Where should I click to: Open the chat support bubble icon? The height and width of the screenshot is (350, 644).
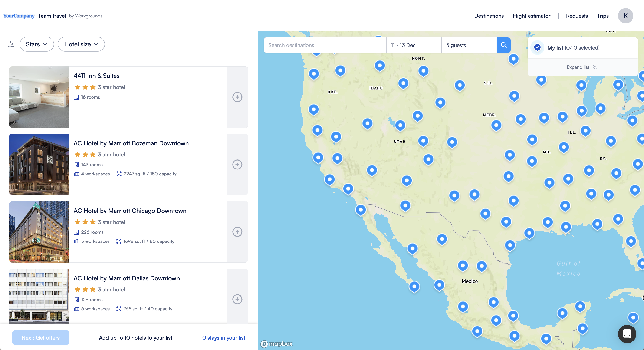click(627, 334)
